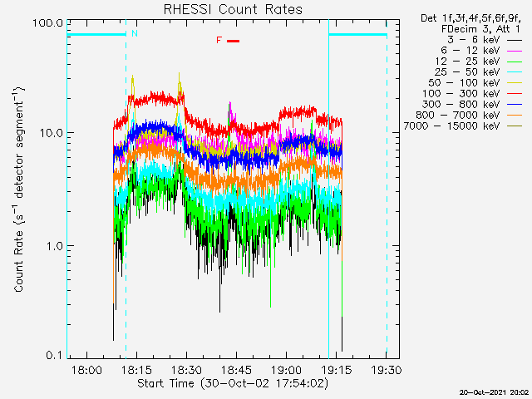Image resolution: width=532 pixels, height=399 pixels.
Task: Click the blue line swatch for 300 - 800 keV
Action: [x=515, y=105]
